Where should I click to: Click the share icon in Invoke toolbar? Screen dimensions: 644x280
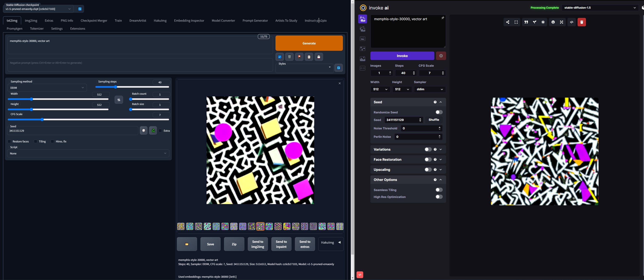(508, 22)
